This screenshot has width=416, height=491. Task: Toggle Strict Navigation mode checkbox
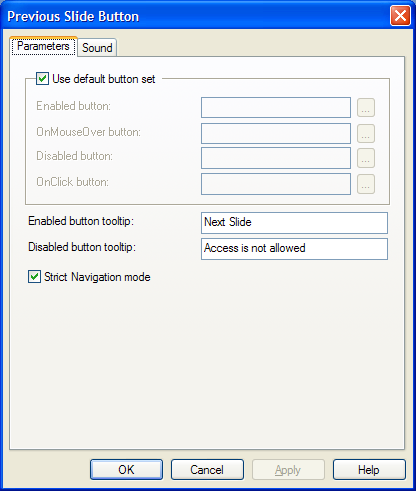pyautogui.click(x=34, y=277)
